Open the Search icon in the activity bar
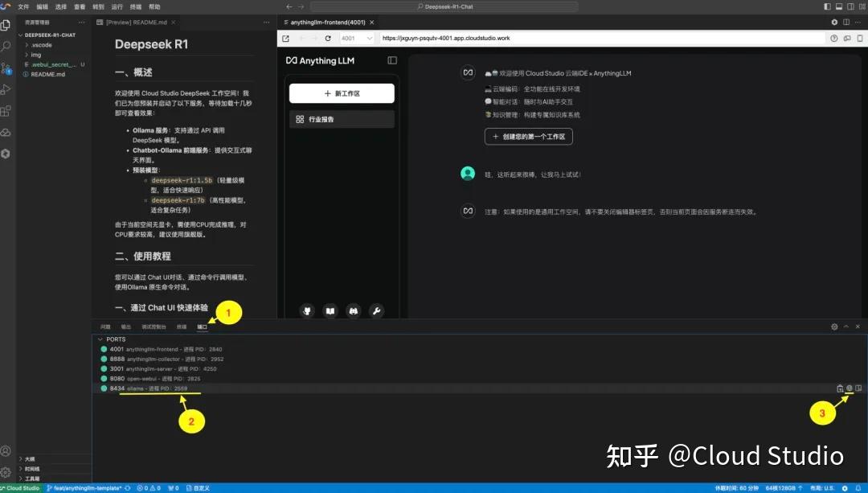This screenshot has height=493, width=868. coord(7,46)
